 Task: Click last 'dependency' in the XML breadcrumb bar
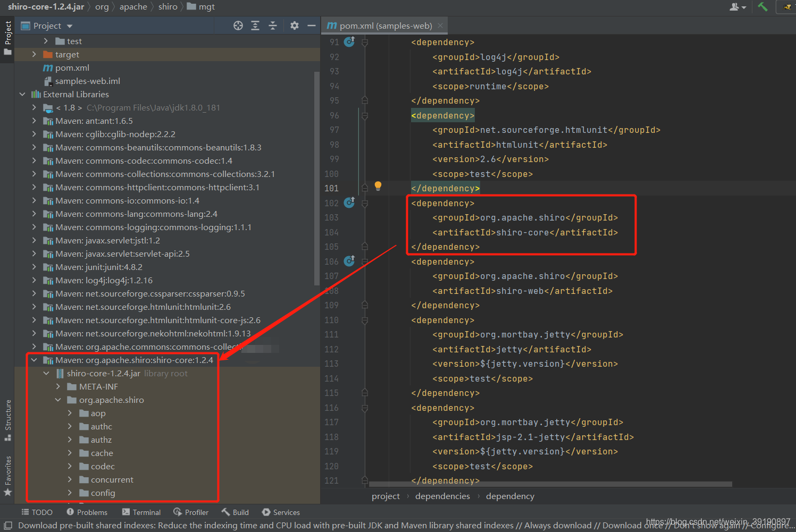click(510, 496)
